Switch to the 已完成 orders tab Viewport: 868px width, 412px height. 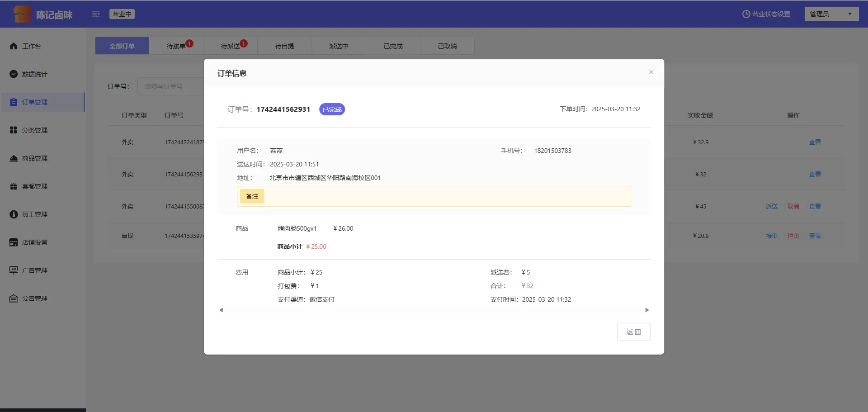pos(393,46)
